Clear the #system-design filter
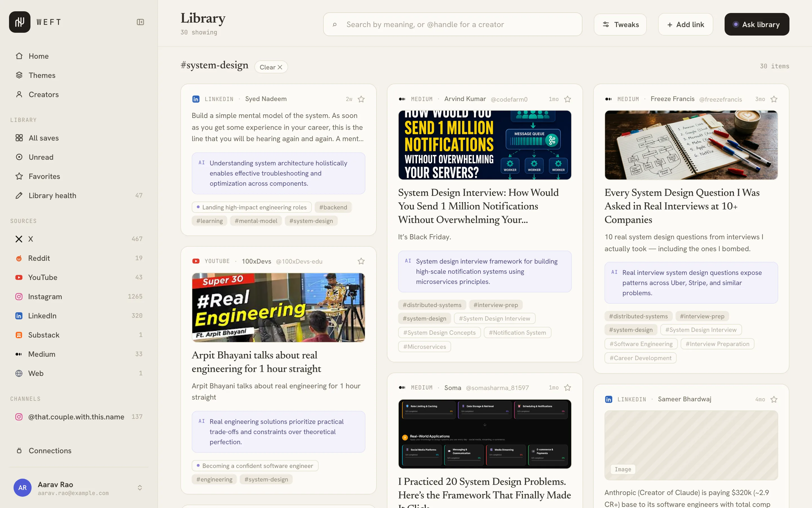The image size is (812, 508). pos(271,67)
